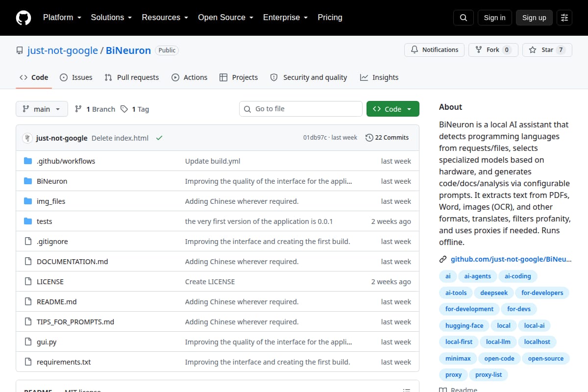
Task: Click the .gitignore file icon
Action: point(28,242)
